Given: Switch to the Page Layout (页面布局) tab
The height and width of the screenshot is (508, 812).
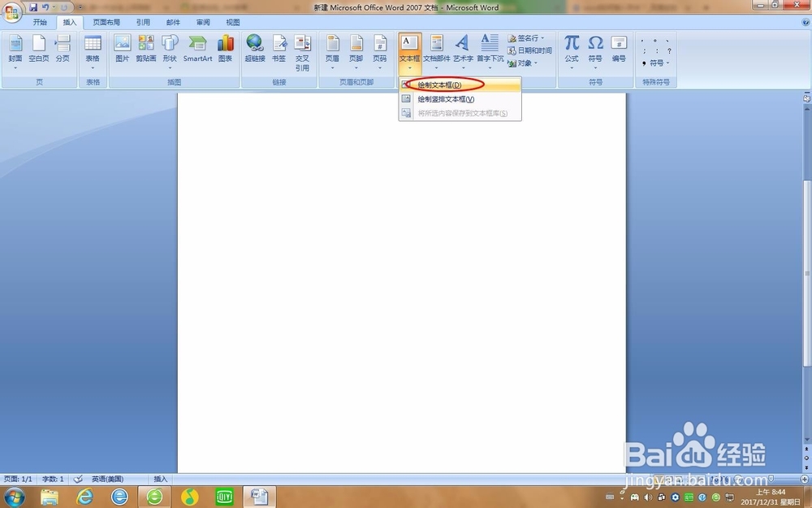Looking at the screenshot, I should click(106, 22).
